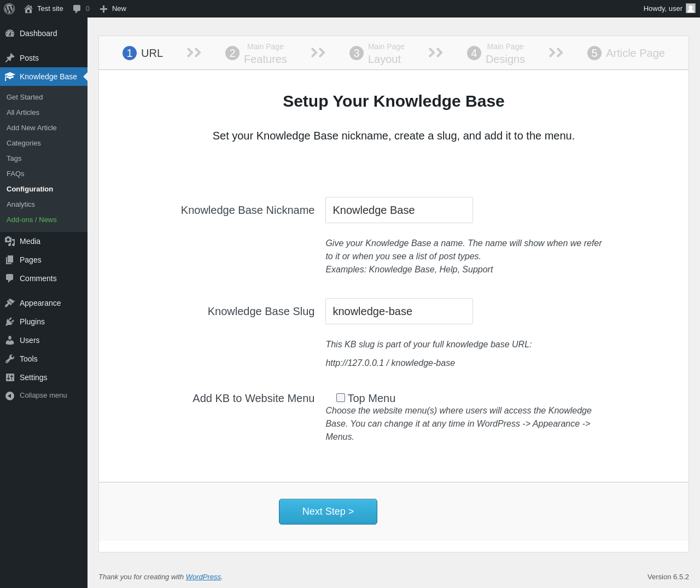Click the Tools wrench icon
Image resolution: width=700 pixels, height=588 pixels.
tap(10, 359)
